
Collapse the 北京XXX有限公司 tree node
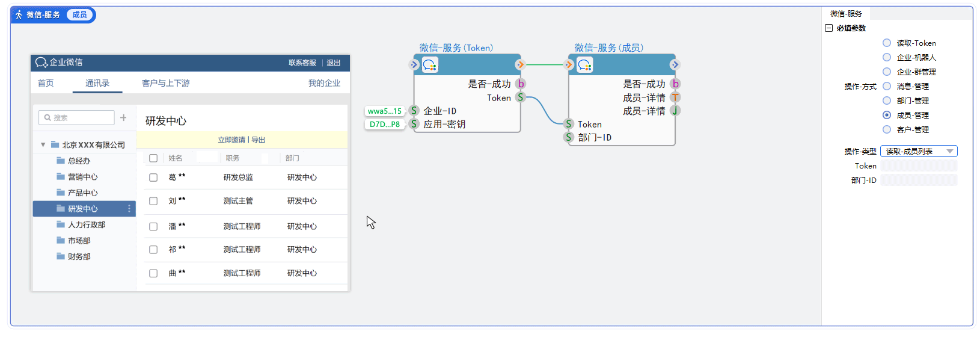(x=43, y=145)
